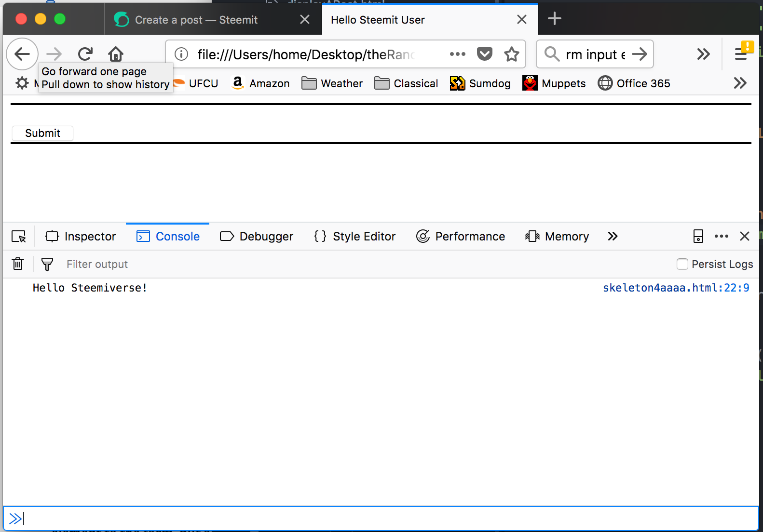763x532 pixels.
Task: Close the Create a post Steemit tab
Action: point(305,19)
